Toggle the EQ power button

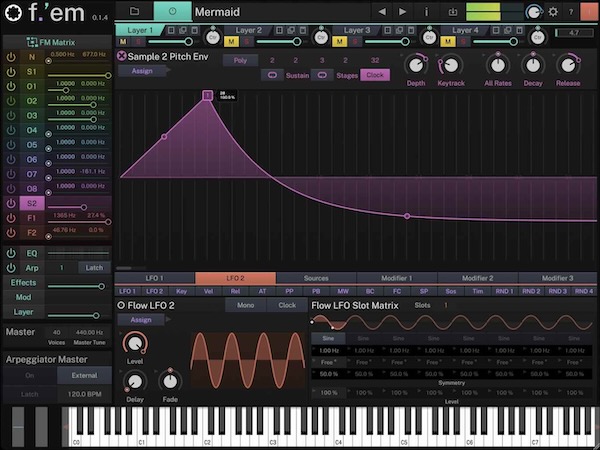[x=11, y=254]
